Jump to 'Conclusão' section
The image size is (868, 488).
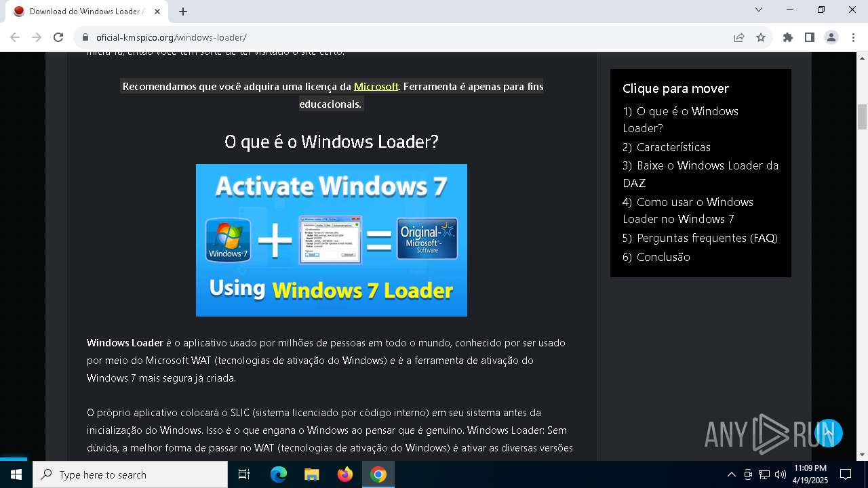pos(656,257)
